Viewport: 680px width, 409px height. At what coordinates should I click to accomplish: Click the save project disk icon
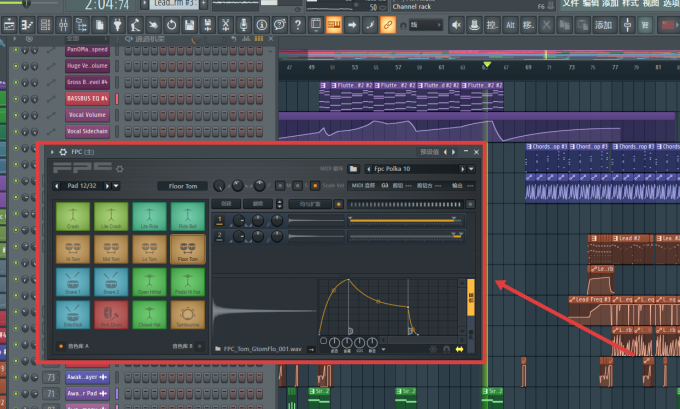190,25
